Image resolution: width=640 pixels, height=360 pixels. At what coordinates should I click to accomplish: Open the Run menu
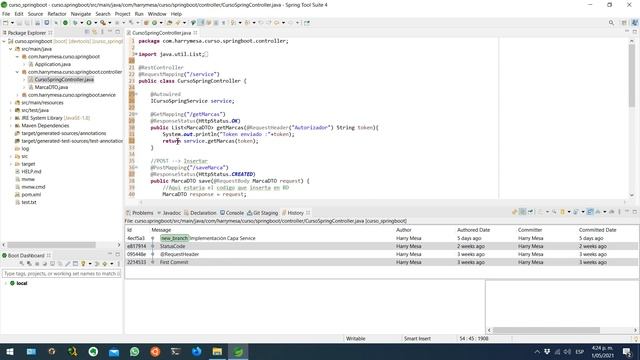[139, 14]
